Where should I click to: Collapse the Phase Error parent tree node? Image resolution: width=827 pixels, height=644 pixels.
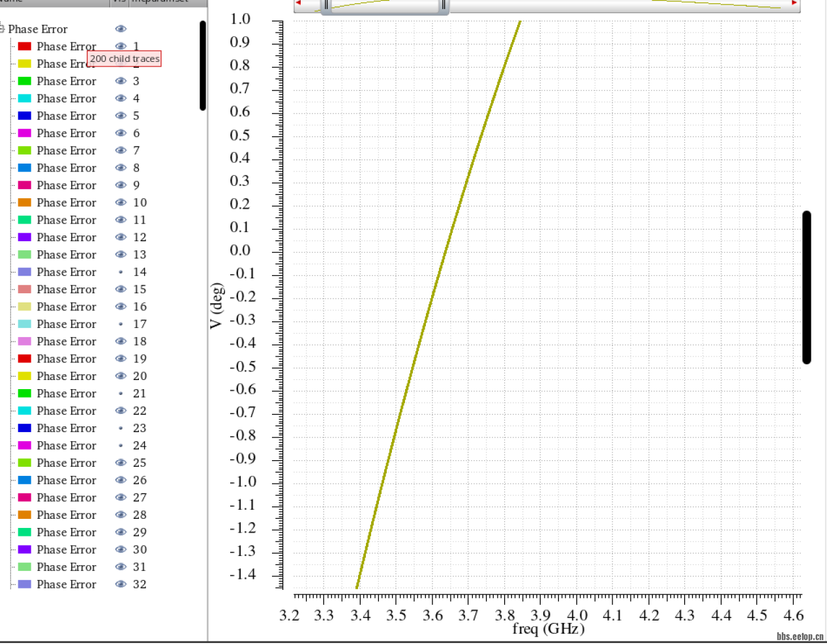(2, 29)
